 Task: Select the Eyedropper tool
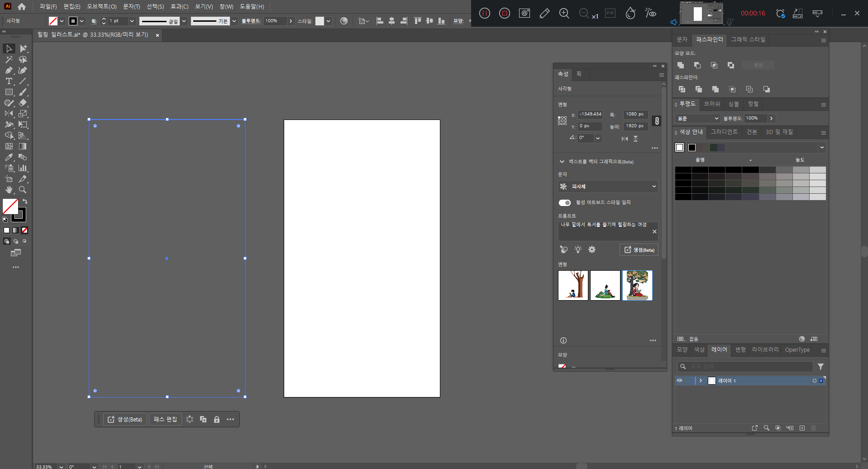click(9, 157)
